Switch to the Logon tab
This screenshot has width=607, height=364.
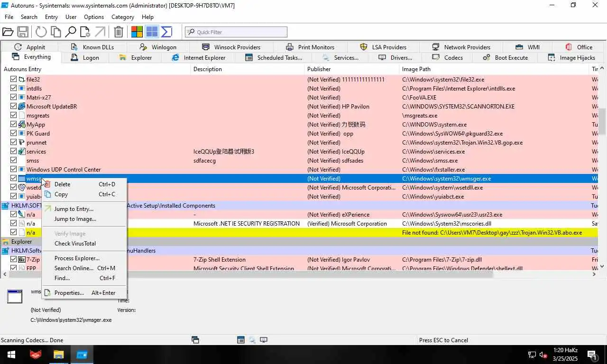coord(85,58)
